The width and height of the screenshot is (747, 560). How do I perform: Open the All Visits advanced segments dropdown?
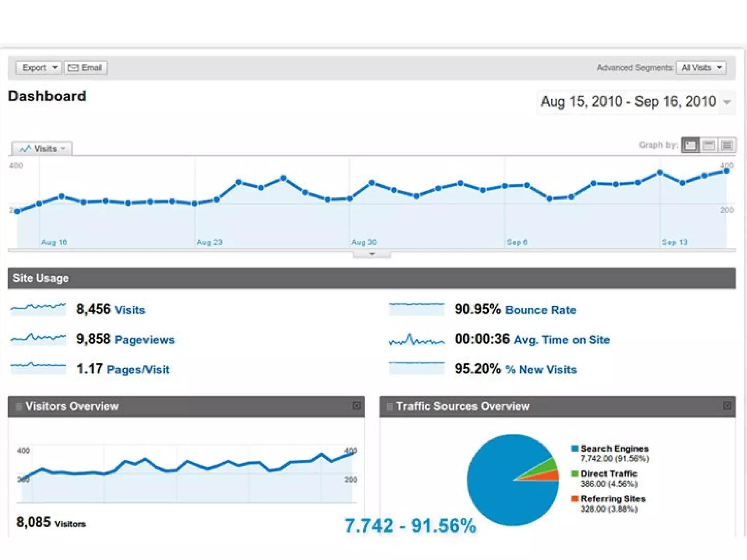pyautogui.click(x=701, y=68)
